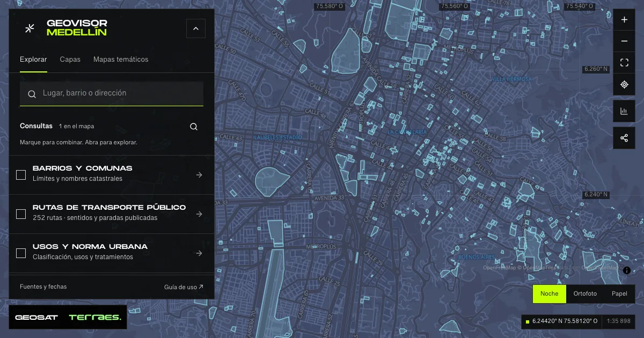
Task: Click the Avenida 33 street label
Action: (329, 197)
